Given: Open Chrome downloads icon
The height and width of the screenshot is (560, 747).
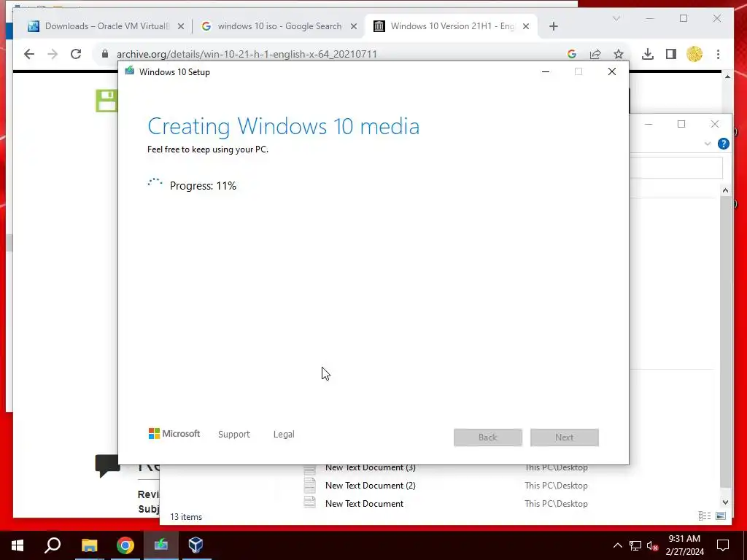Looking at the screenshot, I should pos(648,54).
